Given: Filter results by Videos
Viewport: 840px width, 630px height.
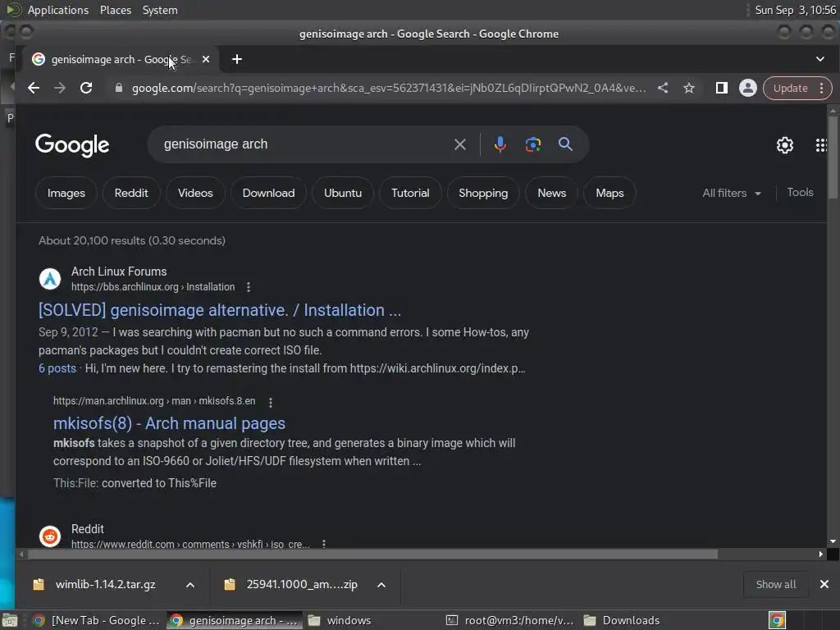Looking at the screenshot, I should coord(195,193).
